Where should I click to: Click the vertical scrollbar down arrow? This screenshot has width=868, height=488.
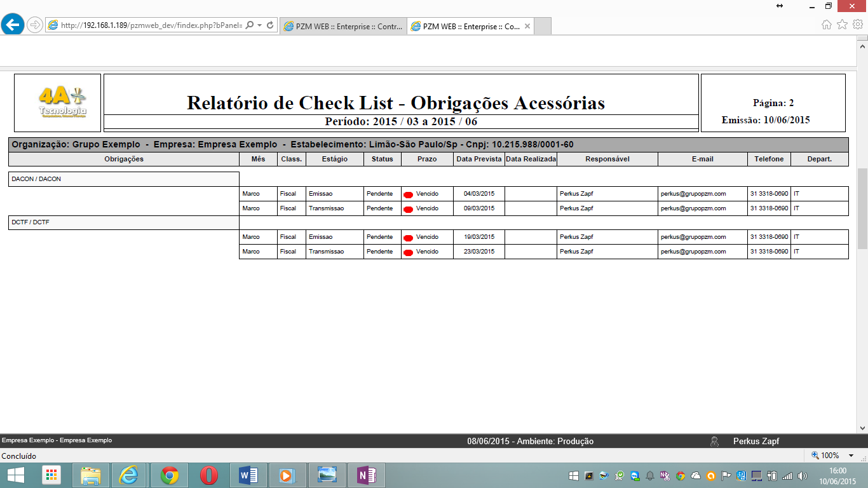pyautogui.click(x=863, y=429)
